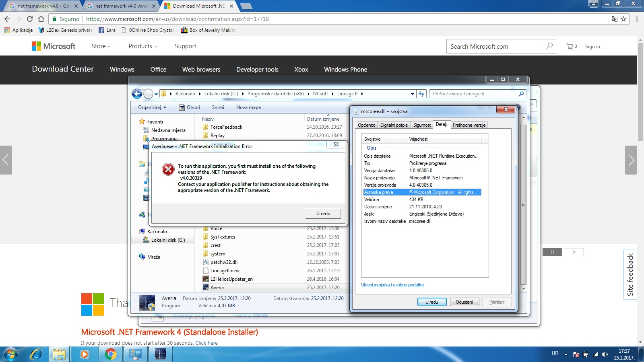Click U redu in mscoree.dll properties
Screen dimensions: 644x362
(432, 302)
